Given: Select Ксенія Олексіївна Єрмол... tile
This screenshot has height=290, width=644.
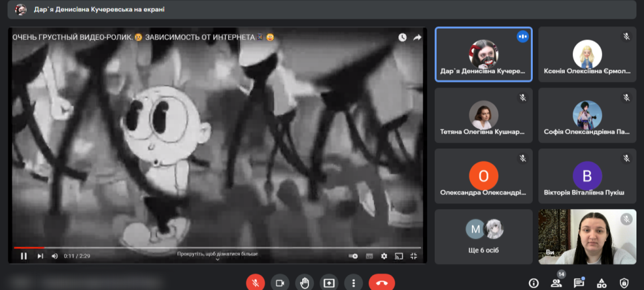Looking at the screenshot, I should (587, 55).
